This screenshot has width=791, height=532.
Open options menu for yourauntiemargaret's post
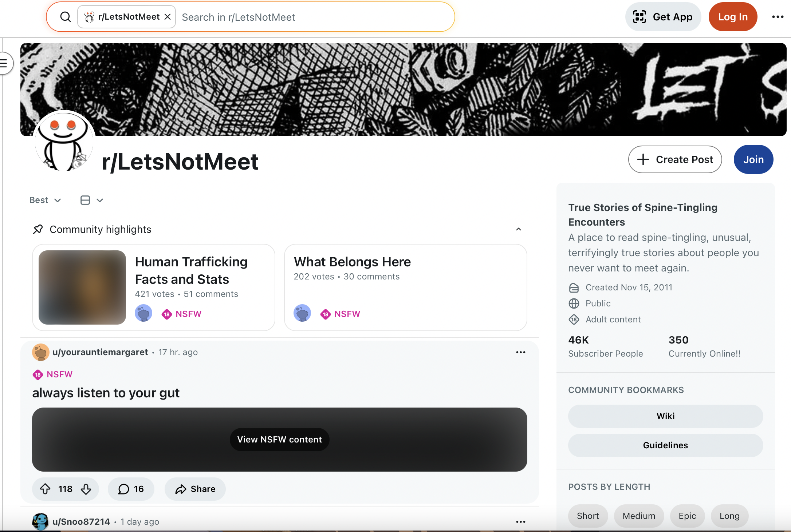click(520, 352)
